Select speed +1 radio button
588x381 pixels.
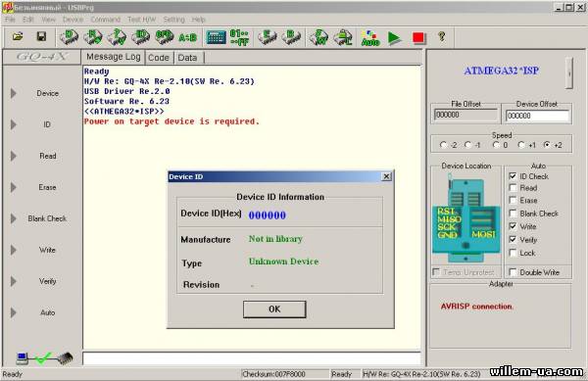[521, 145]
